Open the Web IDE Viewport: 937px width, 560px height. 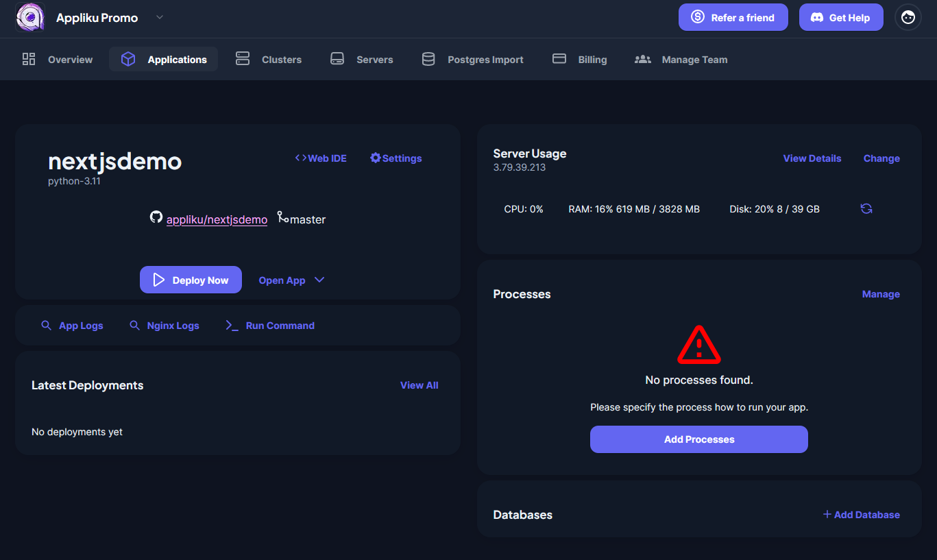tap(321, 158)
